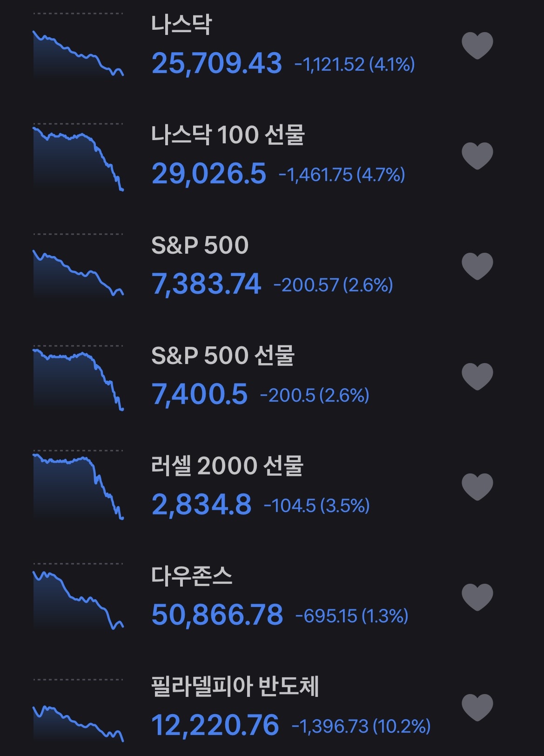Open 필라델피아 반도체 sparkline chart
This screenshot has width=544, height=756.
click(x=78, y=710)
